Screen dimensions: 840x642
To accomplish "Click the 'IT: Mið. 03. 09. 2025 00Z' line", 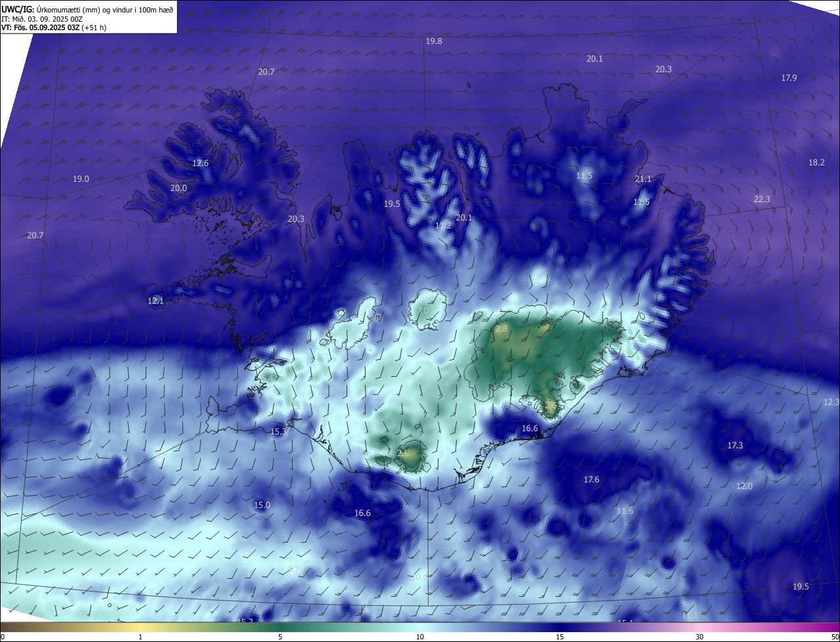I will [42, 18].
